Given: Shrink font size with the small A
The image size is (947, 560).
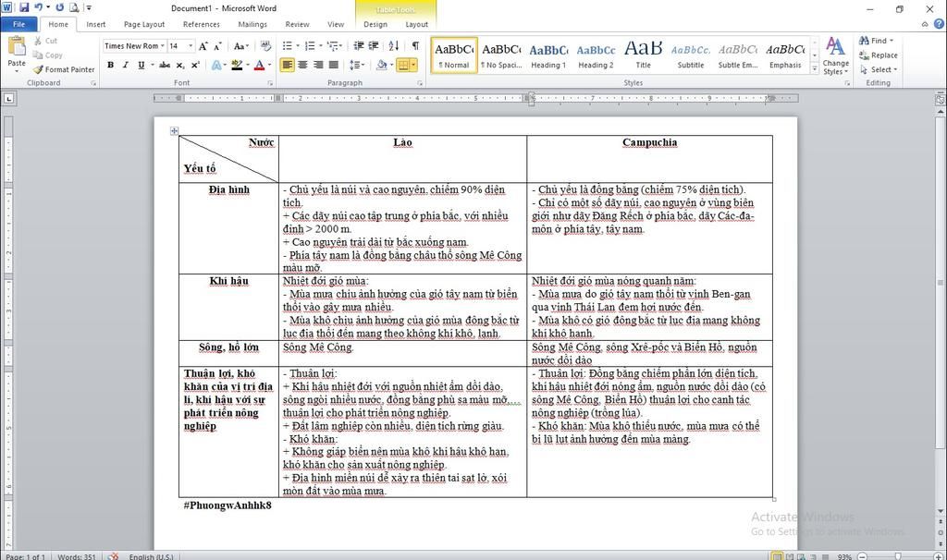Looking at the screenshot, I should point(217,46).
